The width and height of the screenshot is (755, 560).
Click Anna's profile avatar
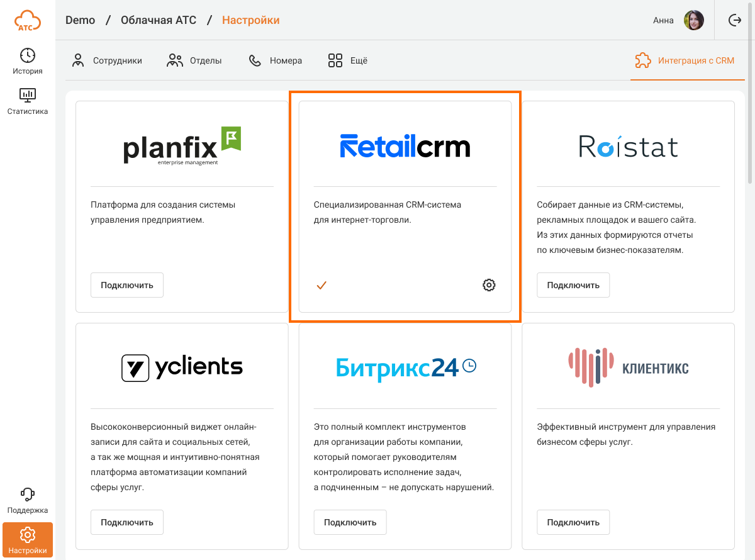click(694, 21)
